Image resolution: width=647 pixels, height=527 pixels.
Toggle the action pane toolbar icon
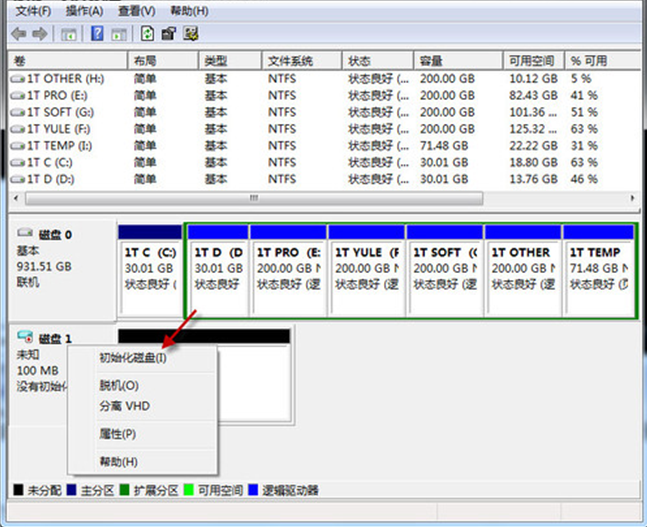tap(120, 34)
